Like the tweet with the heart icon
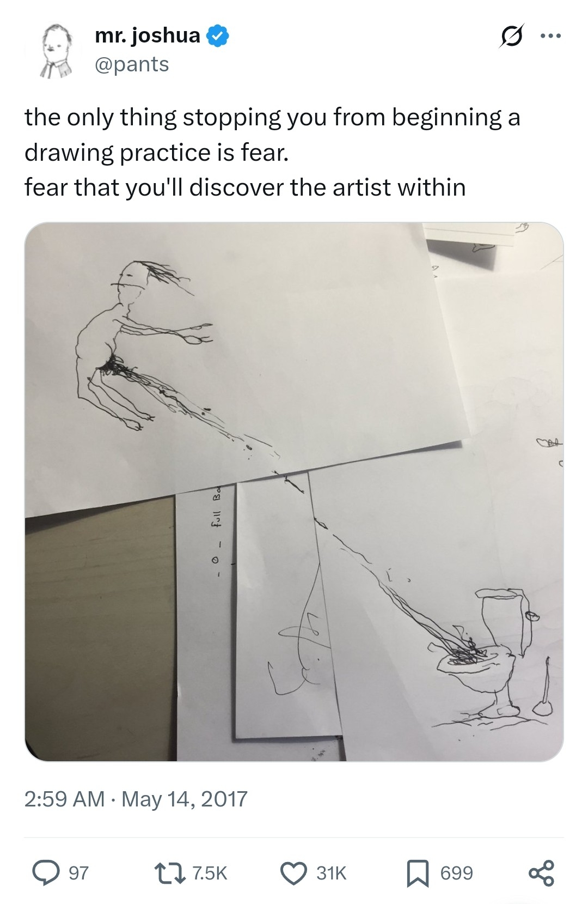Viewport: 588px width, 904px height. [294, 872]
